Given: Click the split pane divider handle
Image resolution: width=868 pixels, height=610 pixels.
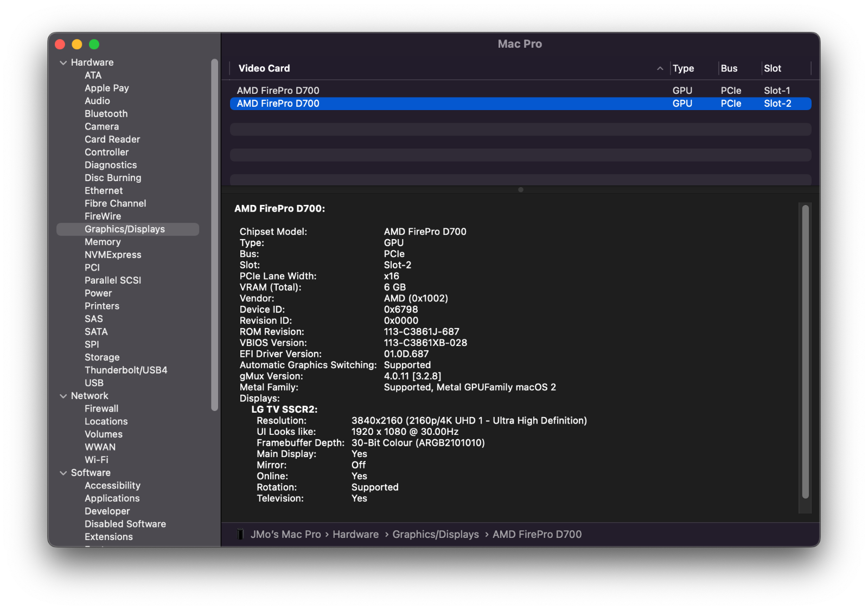Looking at the screenshot, I should (520, 190).
